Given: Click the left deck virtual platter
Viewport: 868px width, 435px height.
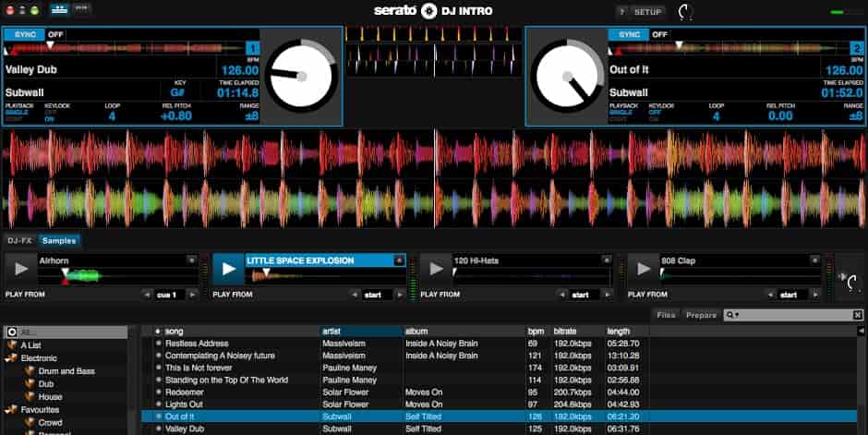Looking at the screenshot, I should click(x=302, y=76).
